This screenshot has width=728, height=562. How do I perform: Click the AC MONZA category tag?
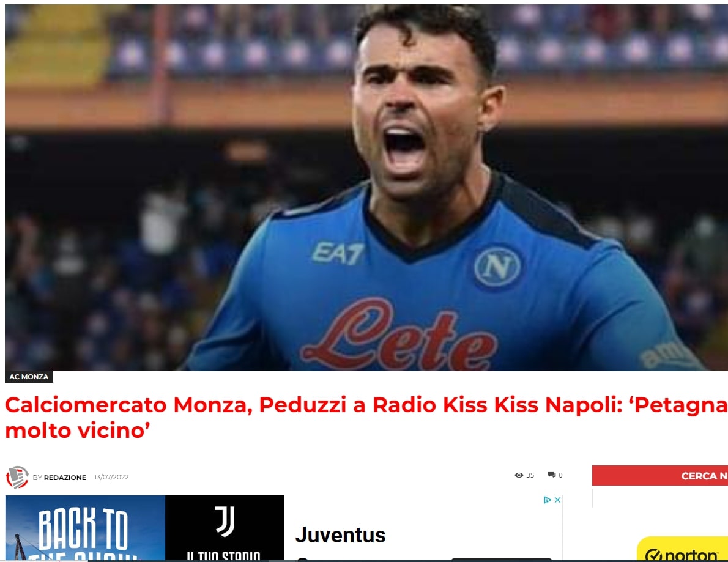point(29,376)
